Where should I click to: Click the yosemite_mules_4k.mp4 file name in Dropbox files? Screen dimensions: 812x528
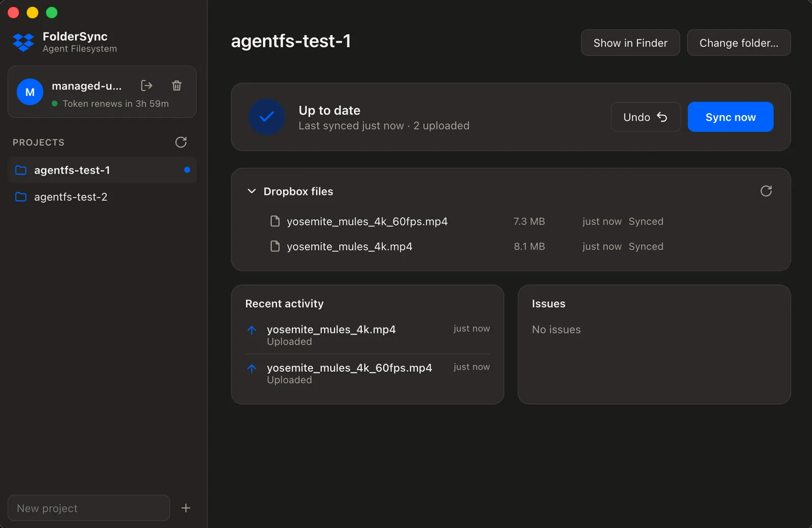pos(350,246)
